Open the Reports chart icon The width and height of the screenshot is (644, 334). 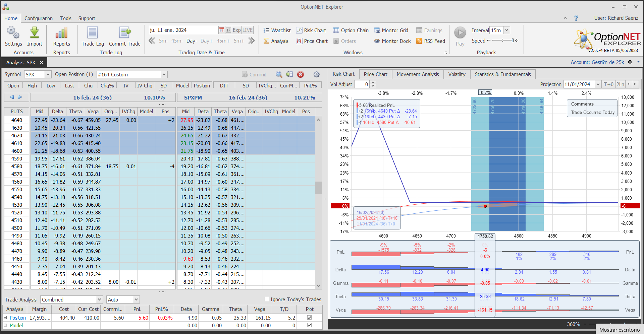pos(61,33)
